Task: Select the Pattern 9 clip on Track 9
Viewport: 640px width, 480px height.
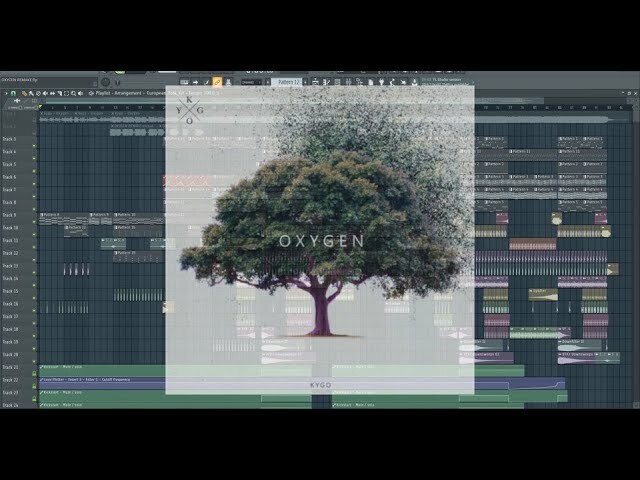Action: [x=100, y=218]
